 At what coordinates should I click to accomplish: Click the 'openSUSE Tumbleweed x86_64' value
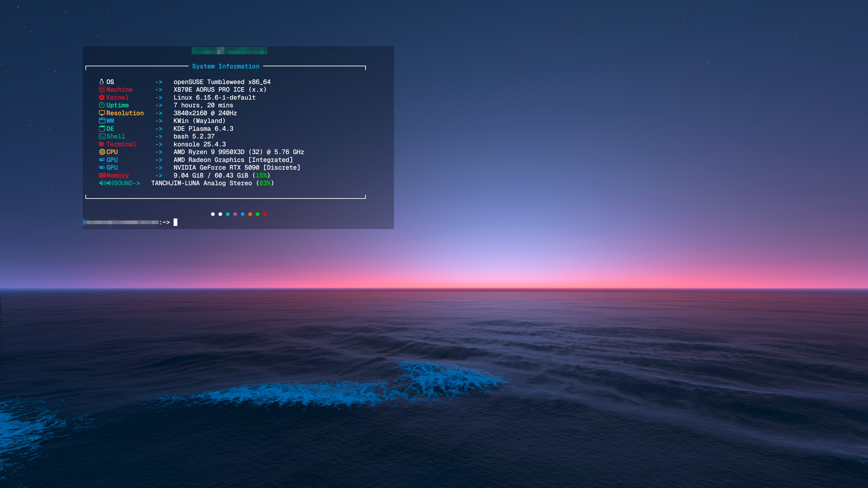[x=222, y=82]
